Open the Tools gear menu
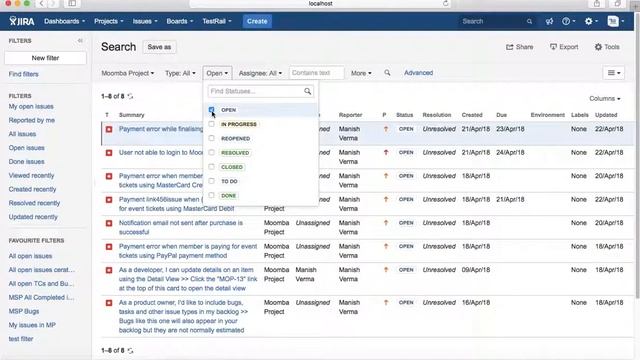Screen dimensions: 640x360 pos(607,47)
